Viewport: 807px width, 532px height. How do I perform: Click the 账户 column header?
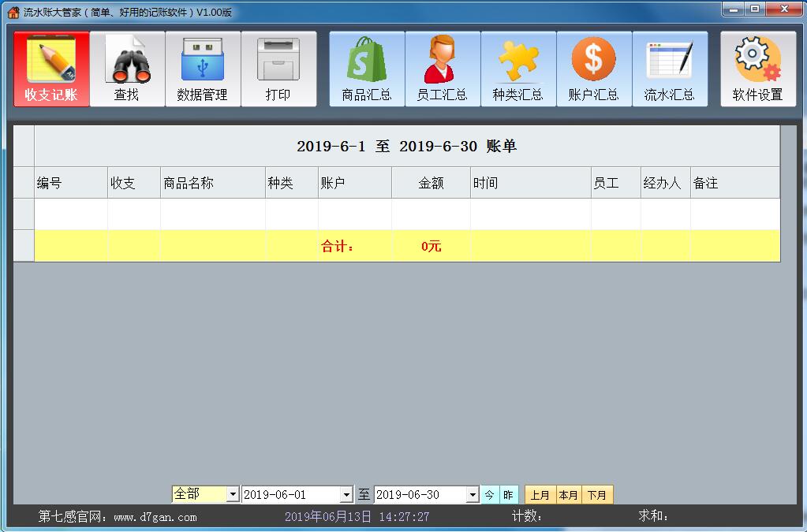355,183
